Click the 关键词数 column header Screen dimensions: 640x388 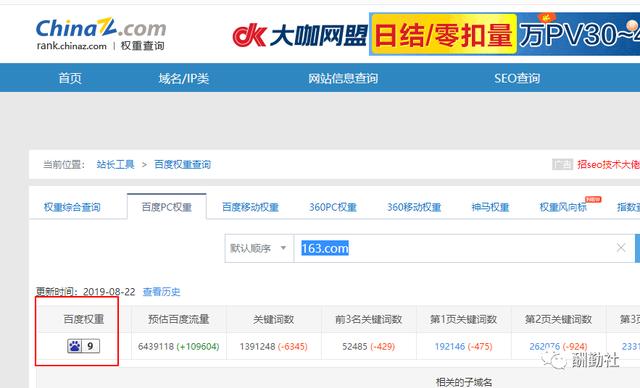[x=273, y=319]
